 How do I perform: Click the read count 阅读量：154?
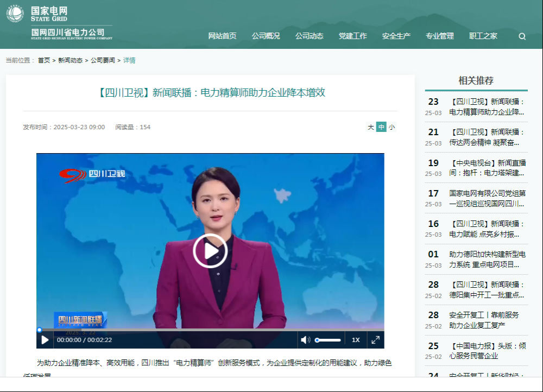pyautogui.click(x=133, y=127)
